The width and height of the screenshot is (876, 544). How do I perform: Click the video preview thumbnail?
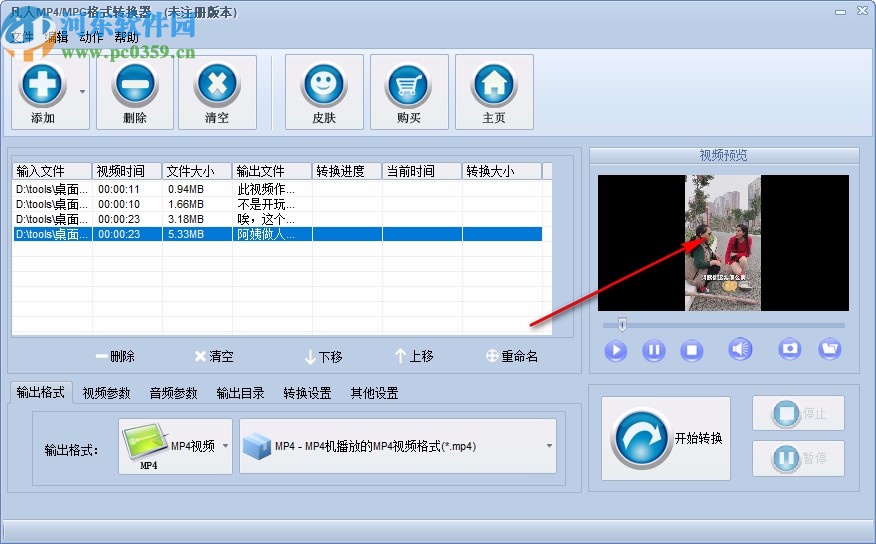coord(723,242)
